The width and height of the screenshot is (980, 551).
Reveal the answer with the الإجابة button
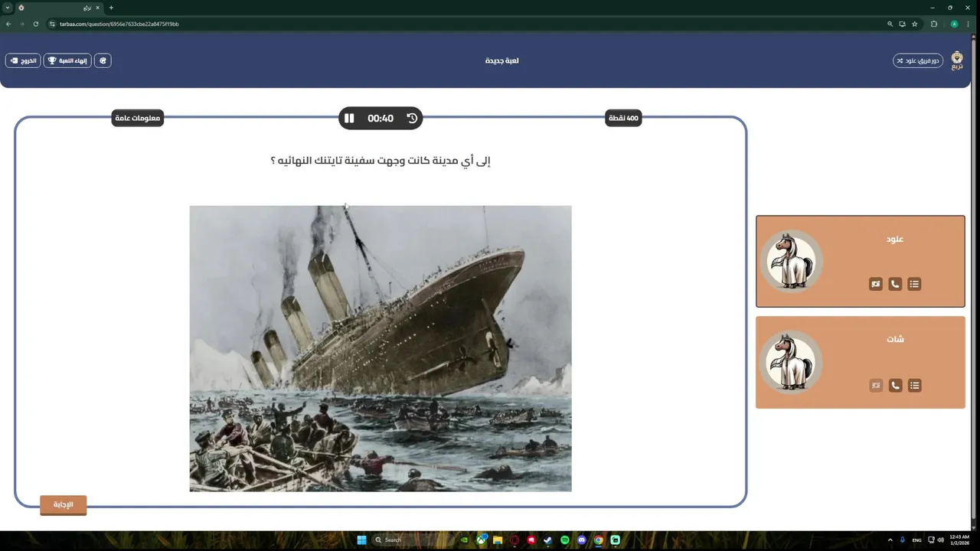click(63, 505)
